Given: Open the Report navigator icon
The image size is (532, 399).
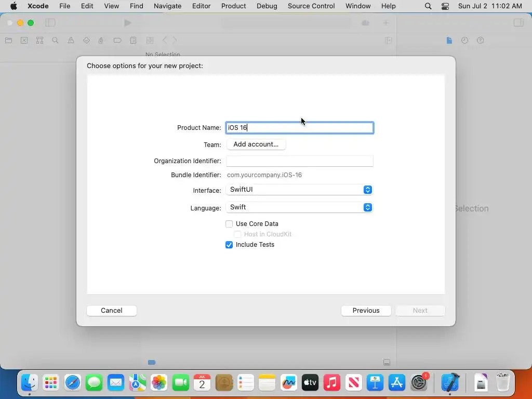Looking at the screenshot, I should point(134,41).
